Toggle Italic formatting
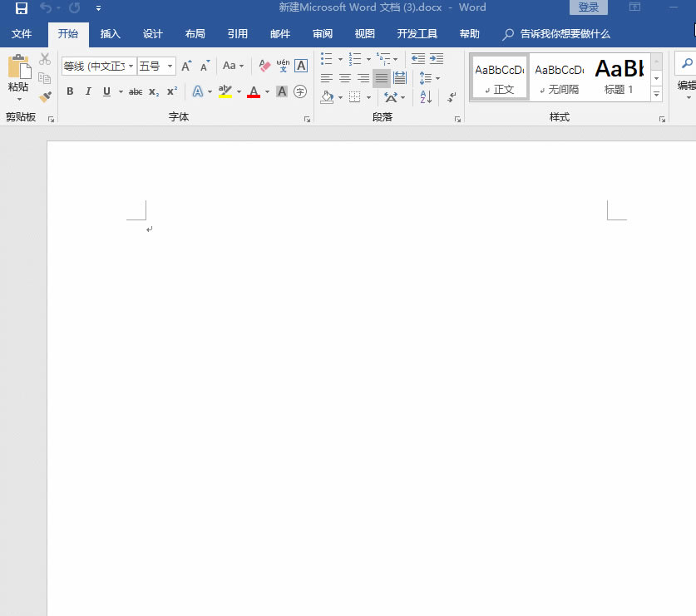Image resolution: width=696 pixels, height=616 pixels. point(88,91)
